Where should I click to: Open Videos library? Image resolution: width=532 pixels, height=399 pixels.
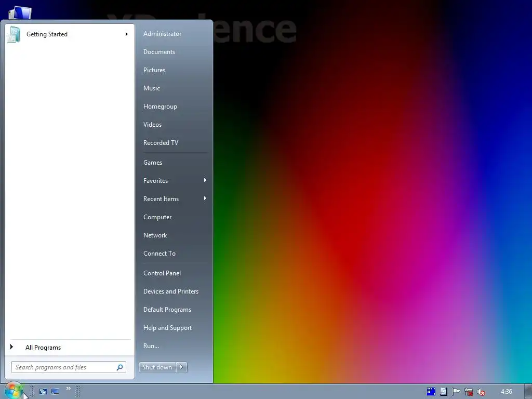(152, 125)
